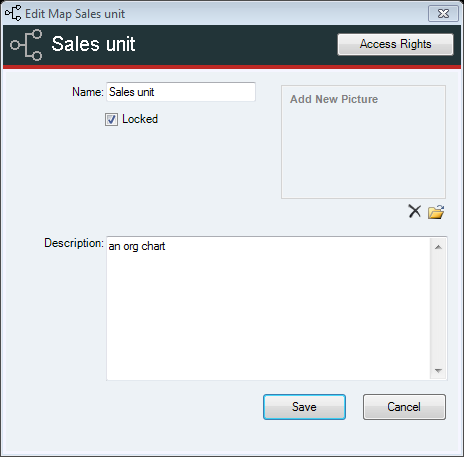This screenshot has height=457, width=464.
Task: Click the remove picture X icon
Action: point(415,211)
